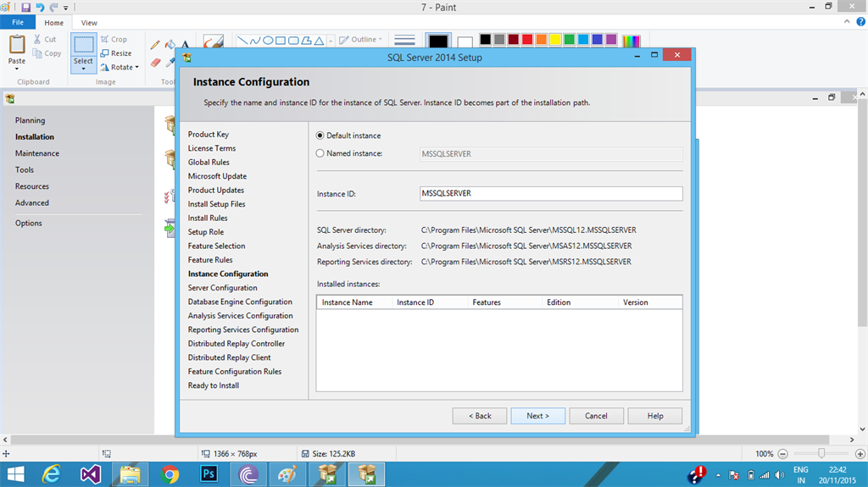This screenshot has width=868, height=487.
Task: Select the Color 2 white box
Action: pyautogui.click(x=465, y=42)
